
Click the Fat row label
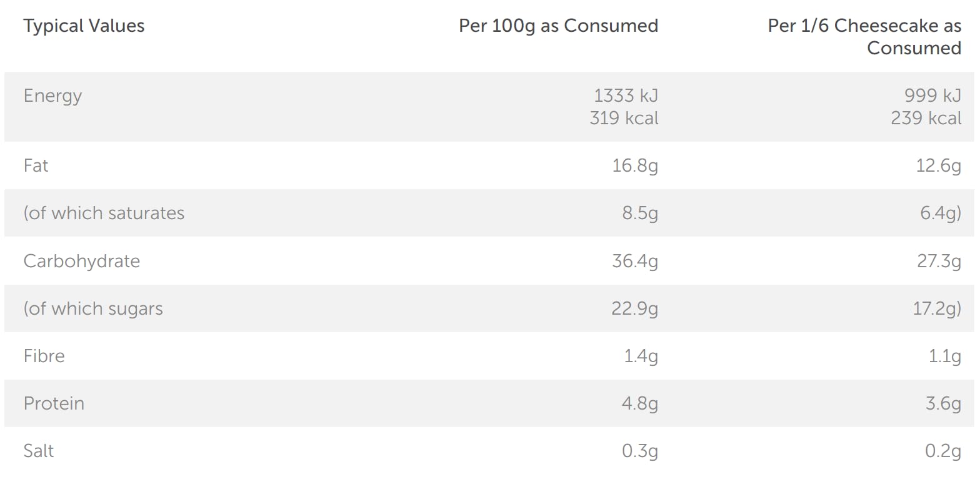(36, 166)
